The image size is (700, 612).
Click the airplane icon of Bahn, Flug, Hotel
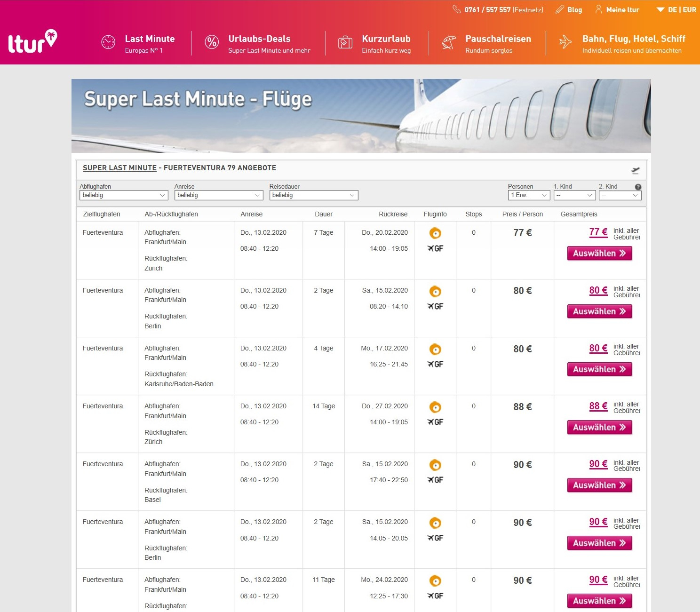coord(565,42)
